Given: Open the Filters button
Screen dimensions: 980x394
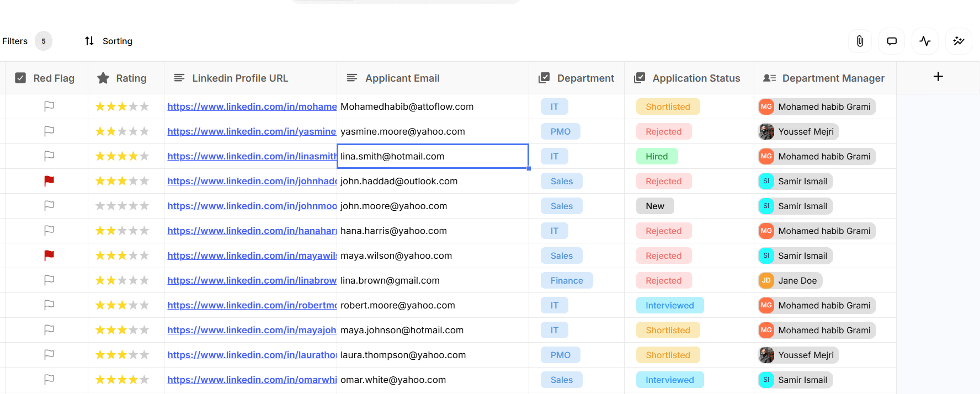Looking at the screenshot, I should pos(27,41).
